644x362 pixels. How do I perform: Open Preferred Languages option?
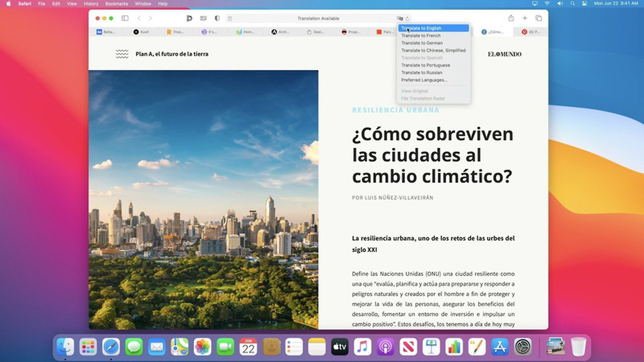pos(424,80)
